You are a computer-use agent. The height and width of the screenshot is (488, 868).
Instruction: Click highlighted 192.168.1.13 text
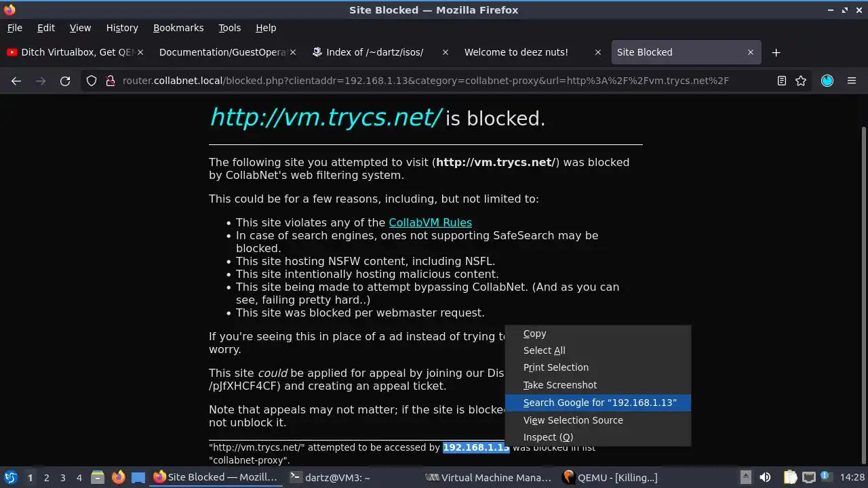pos(476,447)
